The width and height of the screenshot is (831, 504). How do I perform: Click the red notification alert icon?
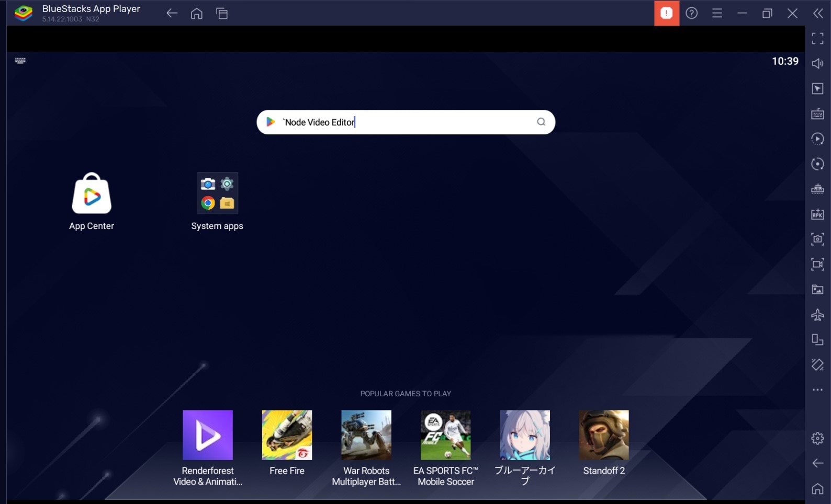[x=667, y=13]
